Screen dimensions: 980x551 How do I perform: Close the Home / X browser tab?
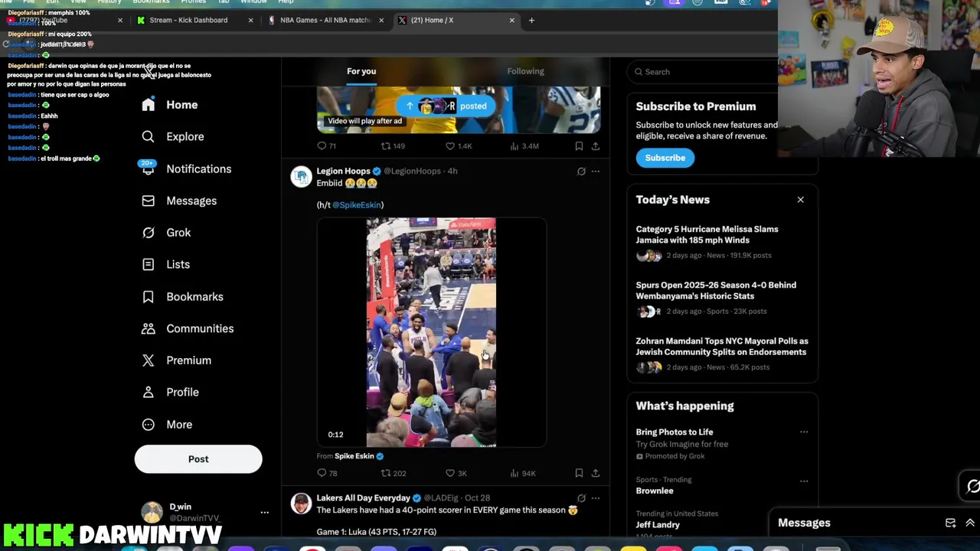point(512,21)
